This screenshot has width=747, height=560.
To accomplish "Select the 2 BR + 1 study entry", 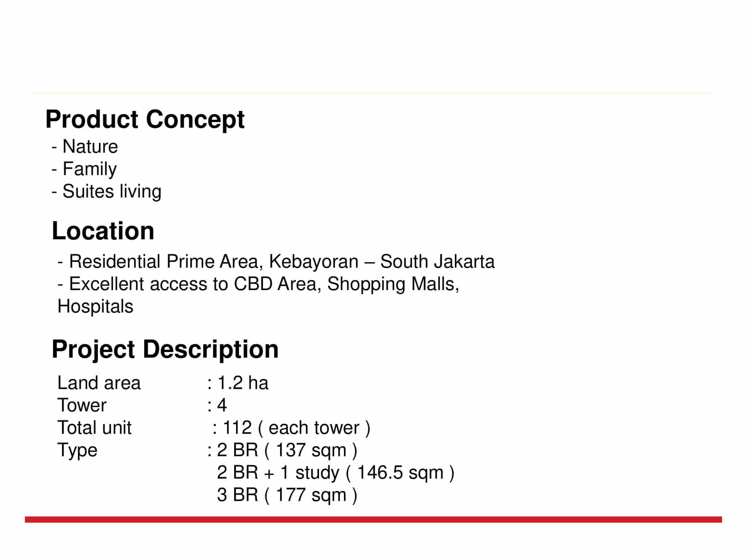I will pyautogui.click(x=335, y=473).
